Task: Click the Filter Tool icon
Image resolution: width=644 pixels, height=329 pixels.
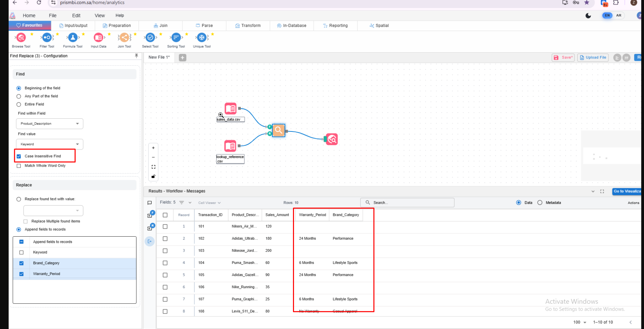Action: click(x=47, y=38)
